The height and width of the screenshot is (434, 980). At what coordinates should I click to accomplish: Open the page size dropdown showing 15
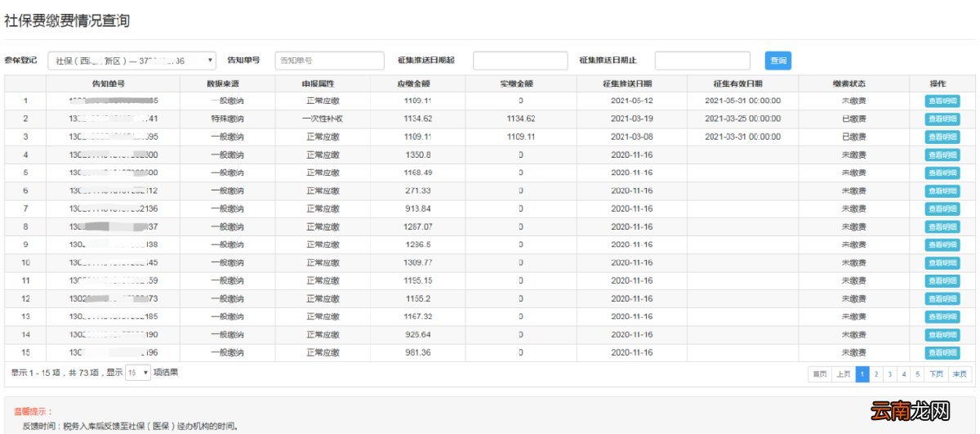coord(138,373)
